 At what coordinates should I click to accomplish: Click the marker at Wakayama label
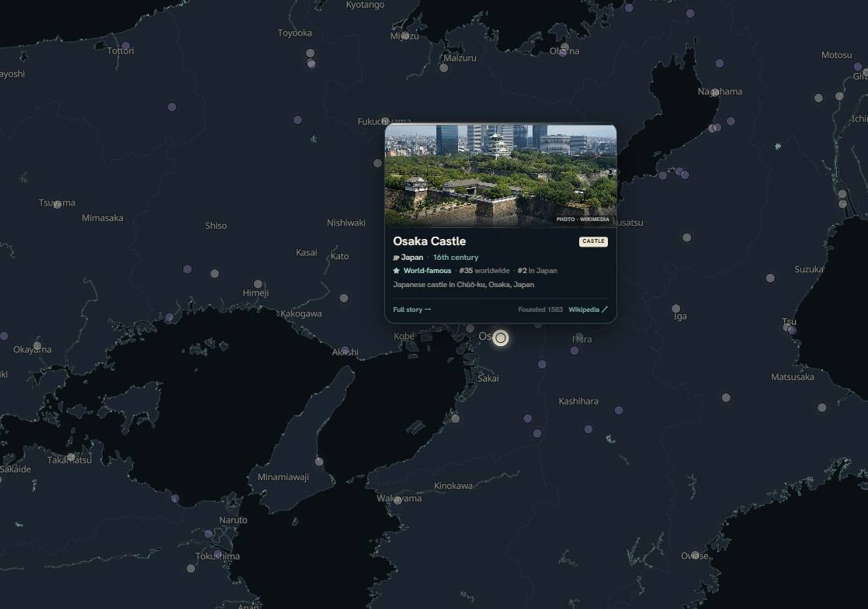(x=397, y=500)
